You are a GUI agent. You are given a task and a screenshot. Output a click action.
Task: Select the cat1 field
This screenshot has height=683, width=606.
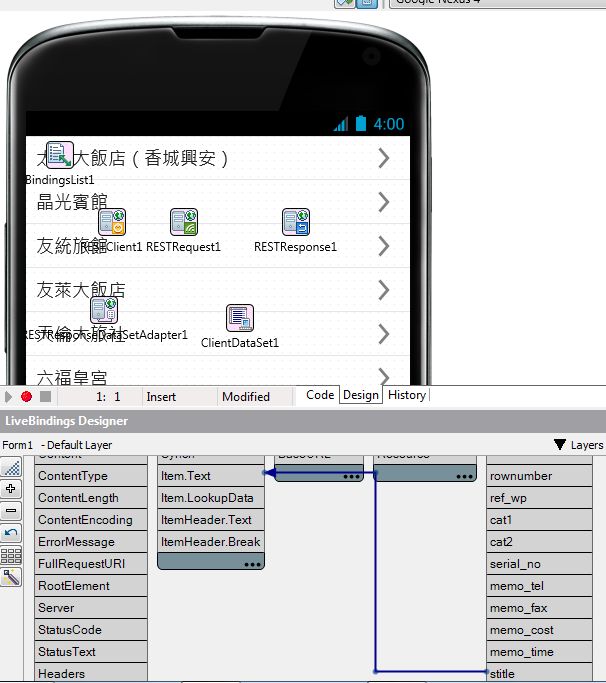tap(539, 520)
